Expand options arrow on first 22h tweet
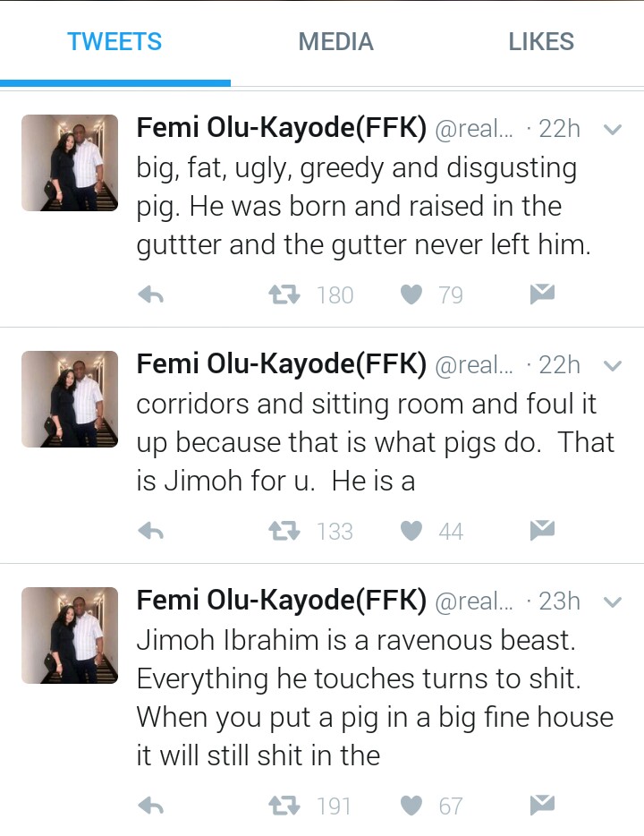The height and width of the screenshot is (836, 644). click(613, 130)
